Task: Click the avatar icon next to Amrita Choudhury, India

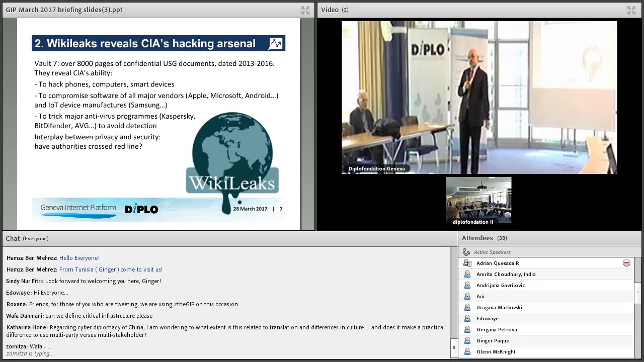Action: pyautogui.click(x=467, y=274)
